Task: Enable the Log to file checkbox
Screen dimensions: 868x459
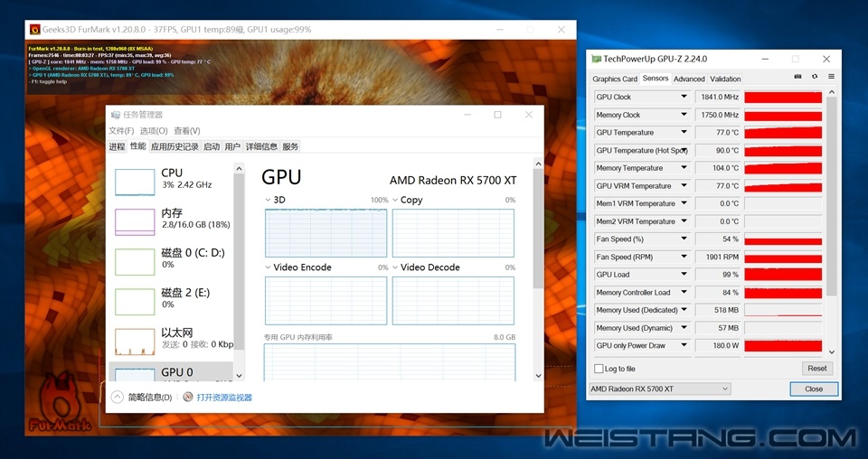Action: point(599,369)
